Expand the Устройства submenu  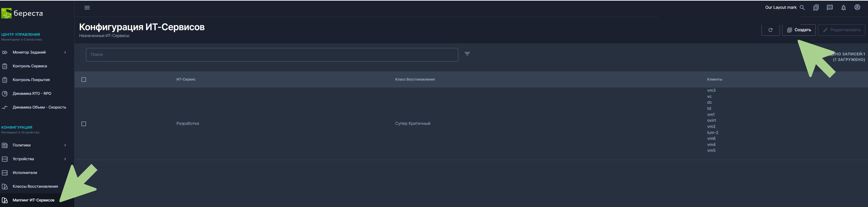(65, 159)
